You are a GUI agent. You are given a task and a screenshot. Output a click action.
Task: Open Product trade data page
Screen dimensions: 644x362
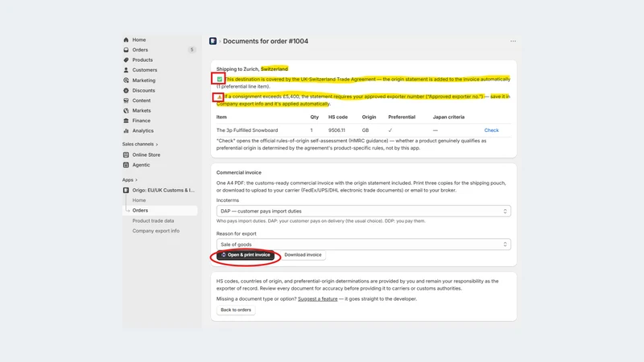pyautogui.click(x=153, y=220)
